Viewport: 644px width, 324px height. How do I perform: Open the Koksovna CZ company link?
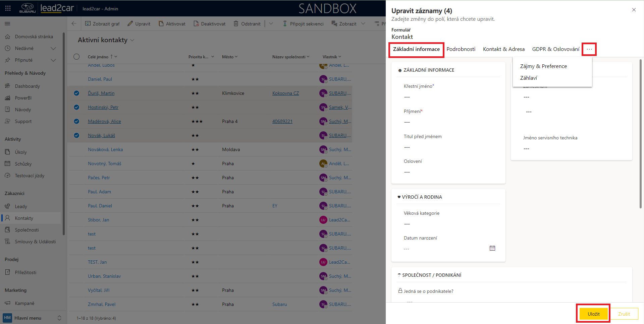[x=285, y=93]
